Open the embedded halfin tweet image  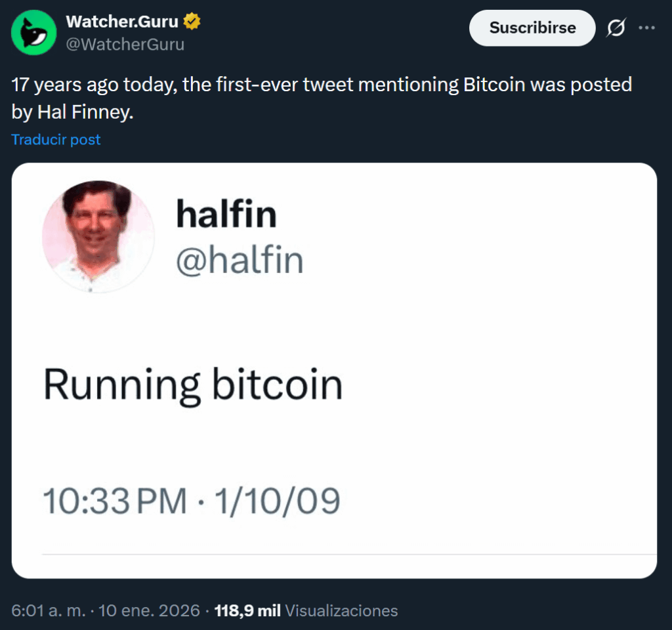335,367
